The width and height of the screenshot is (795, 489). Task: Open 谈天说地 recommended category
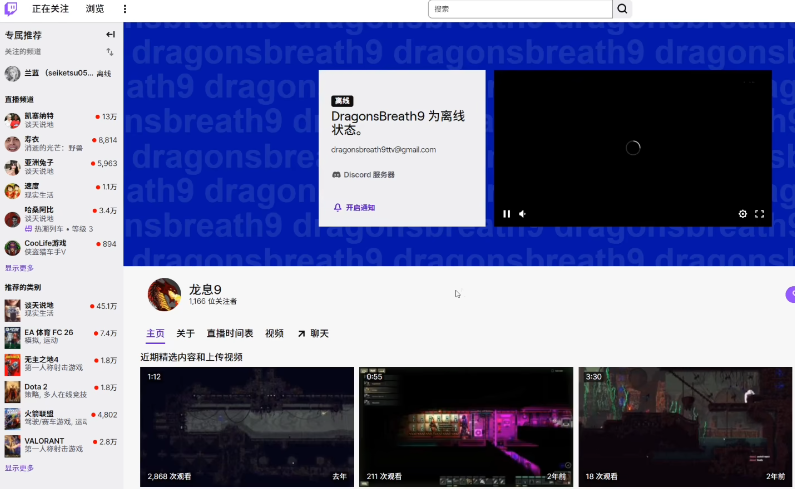(61, 309)
